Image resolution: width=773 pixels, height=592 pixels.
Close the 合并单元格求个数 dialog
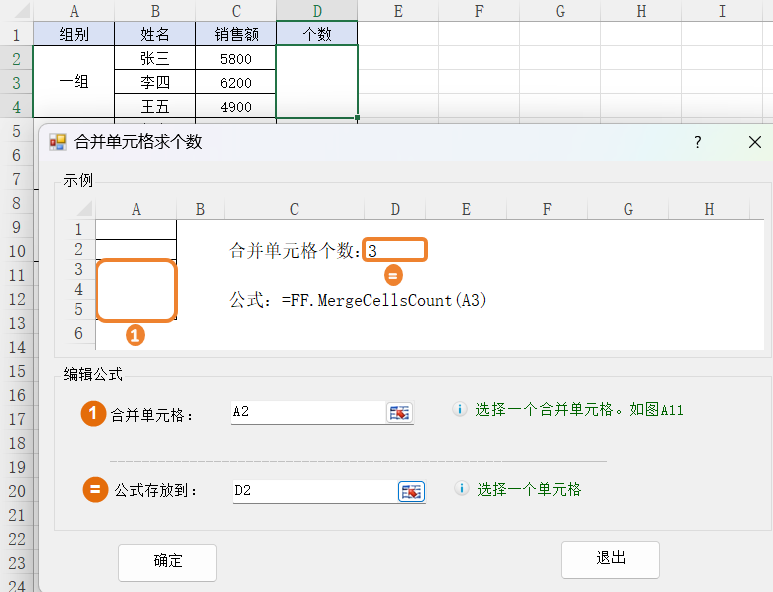tap(754, 143)
